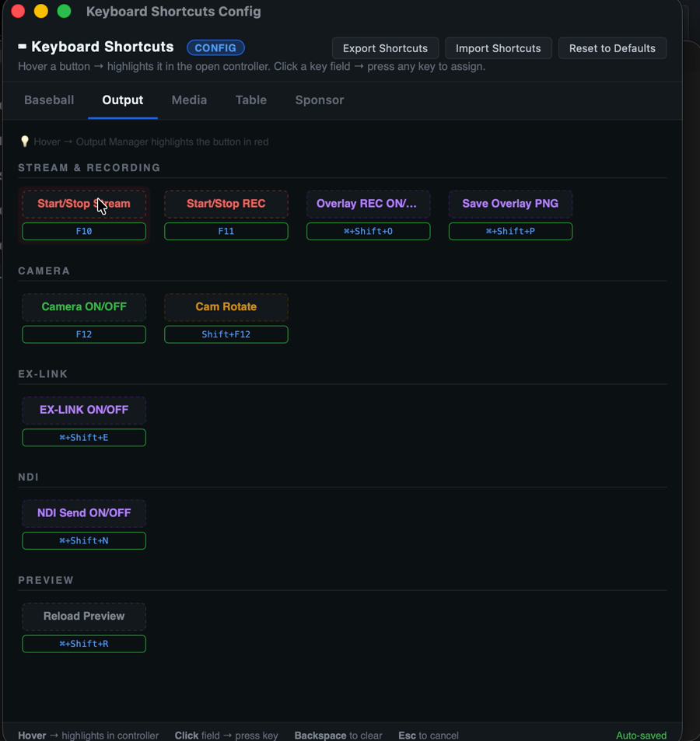Click the 'Esc to cancel' footer hint
Screen dimensions: 700x741
click(x=429, y=736)
